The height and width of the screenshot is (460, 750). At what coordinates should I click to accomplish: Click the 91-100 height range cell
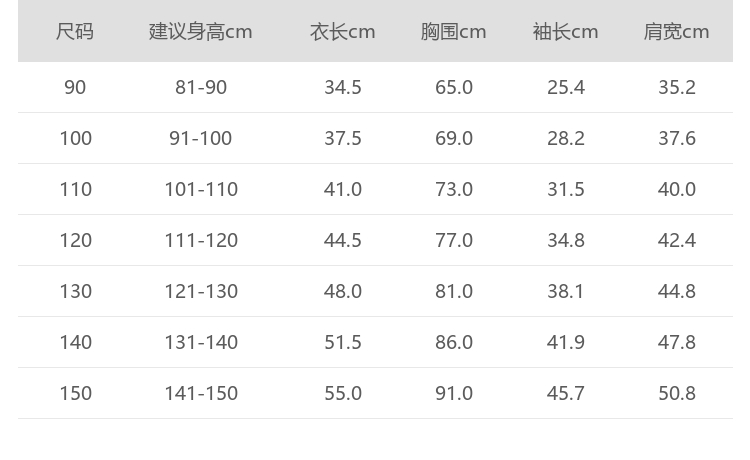point(201,138)
